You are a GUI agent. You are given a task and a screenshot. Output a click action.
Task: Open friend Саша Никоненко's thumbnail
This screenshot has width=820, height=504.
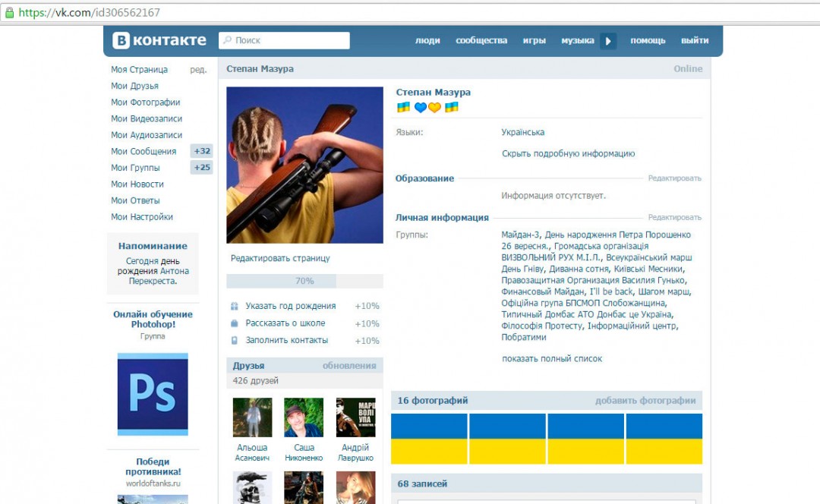pos(303,416)
